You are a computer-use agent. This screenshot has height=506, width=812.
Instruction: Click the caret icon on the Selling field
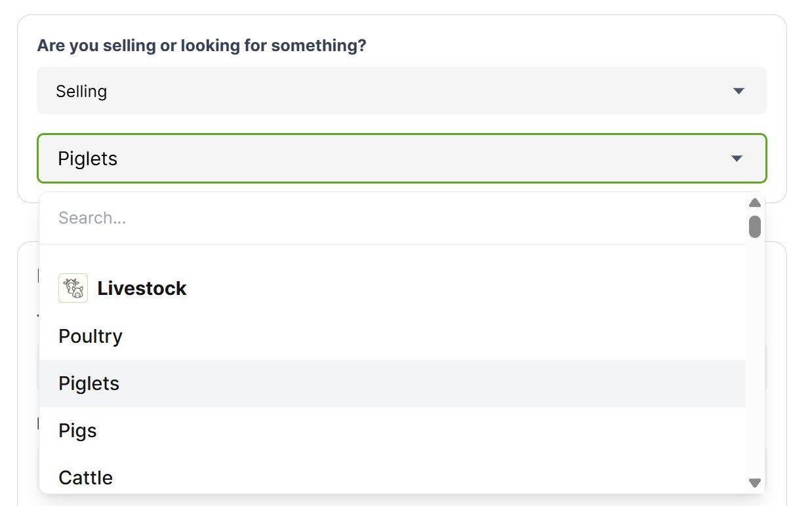coord(739,91)
